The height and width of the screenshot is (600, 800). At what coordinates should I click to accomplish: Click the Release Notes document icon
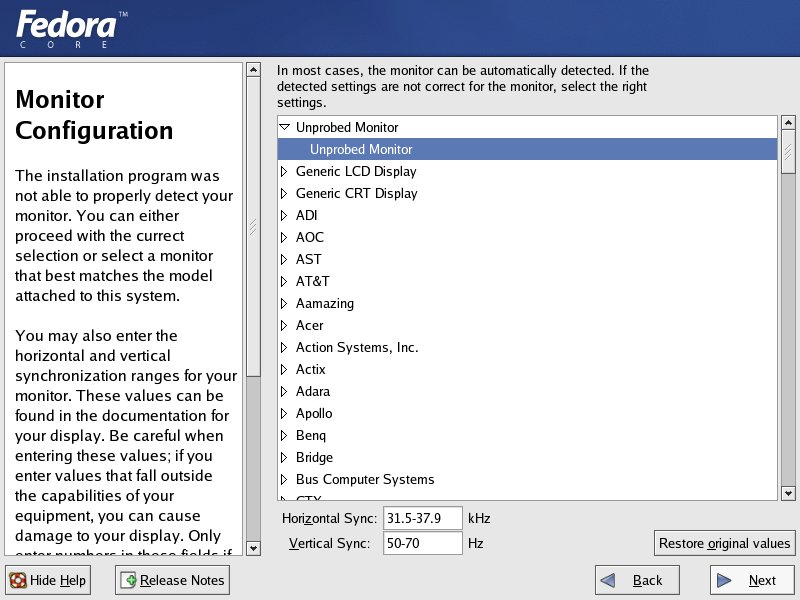pos(128,581)
